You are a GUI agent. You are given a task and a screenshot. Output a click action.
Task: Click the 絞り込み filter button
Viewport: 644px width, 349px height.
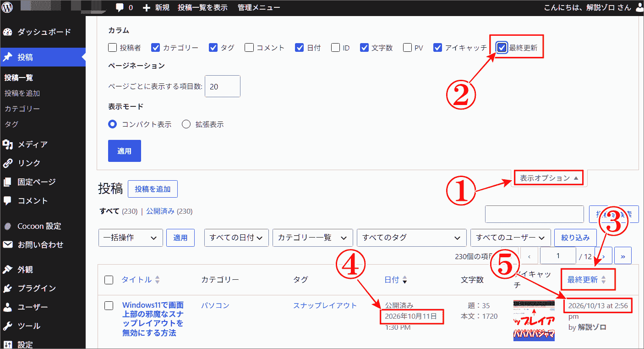575,238
